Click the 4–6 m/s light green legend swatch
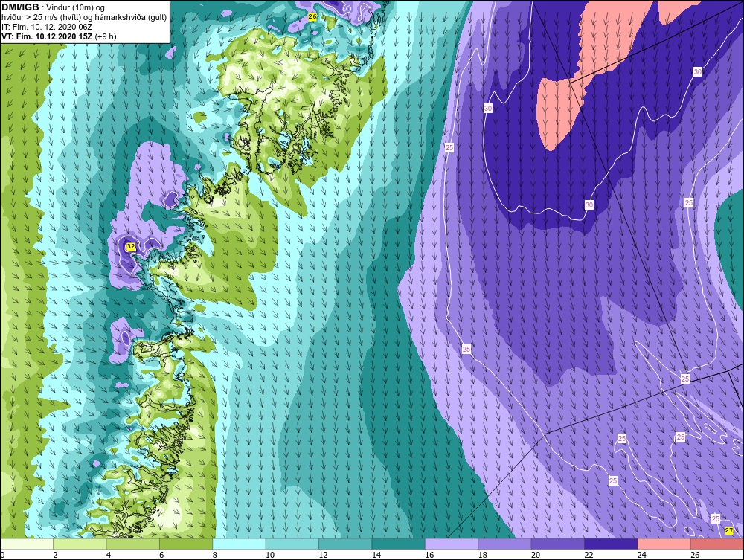This screenshot has height=560, width=744. 133,544
